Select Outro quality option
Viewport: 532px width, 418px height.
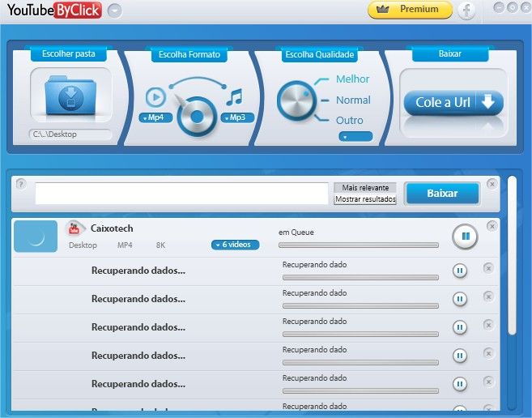pos(350,121)
